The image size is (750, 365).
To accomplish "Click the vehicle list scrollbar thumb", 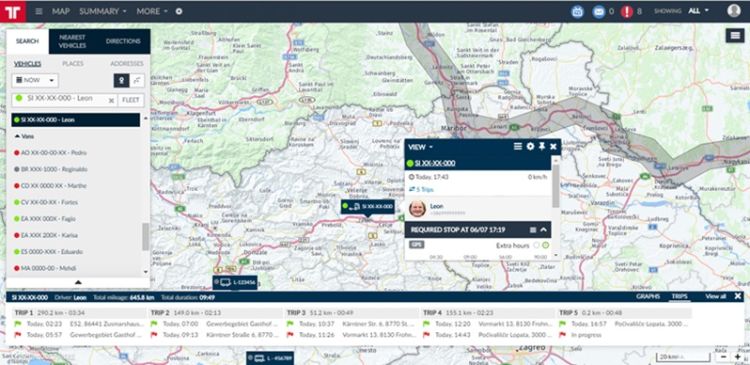I will (145, 236).
